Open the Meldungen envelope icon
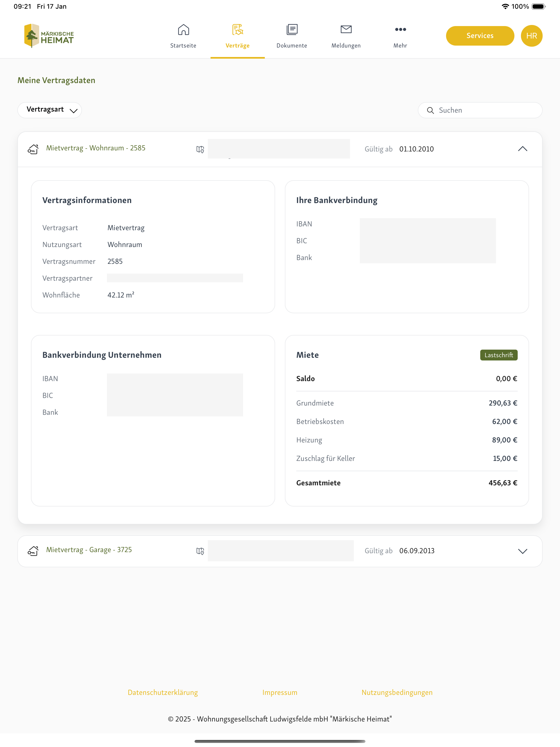The width and height of the screenshot is (560, 747). [x=346, y=29]
